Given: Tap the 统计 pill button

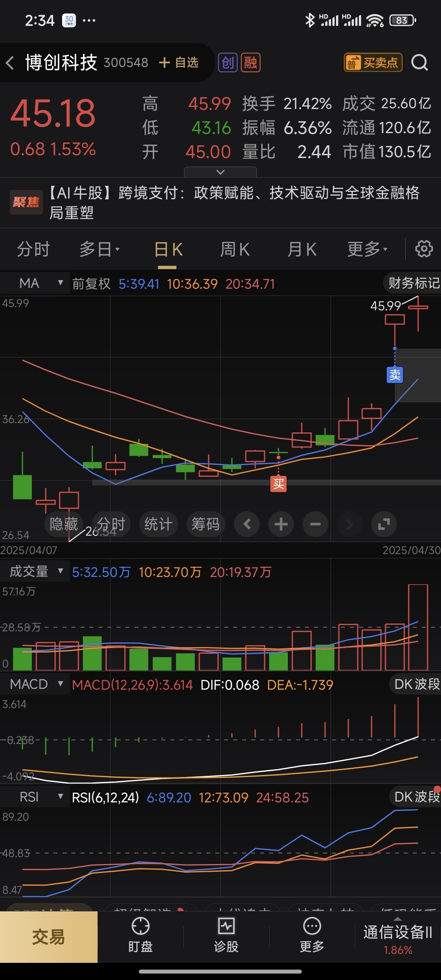Looking at the screenshot, I should [x=158, y=524].
